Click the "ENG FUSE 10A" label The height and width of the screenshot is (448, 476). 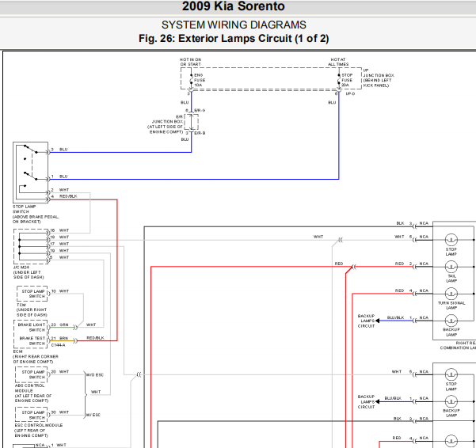[200, 80]
